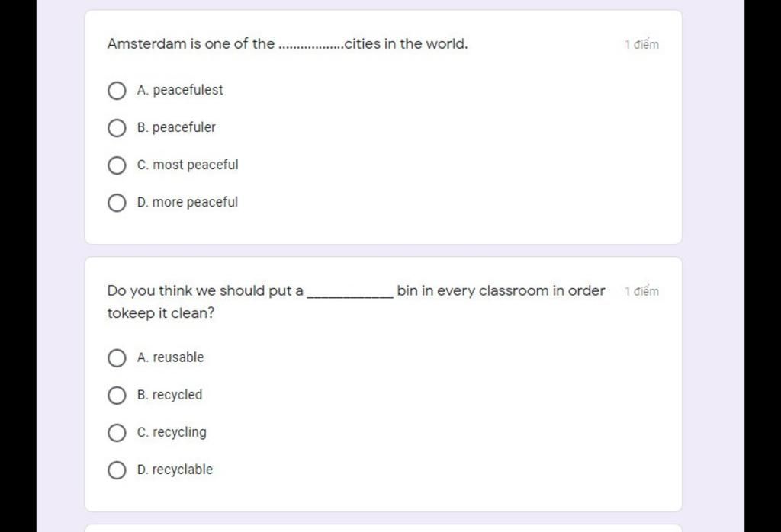781x532 pixels.
Task: Click the 'D. recyclable' answer label
Action: pyautogui.click(x=175, y=470)
